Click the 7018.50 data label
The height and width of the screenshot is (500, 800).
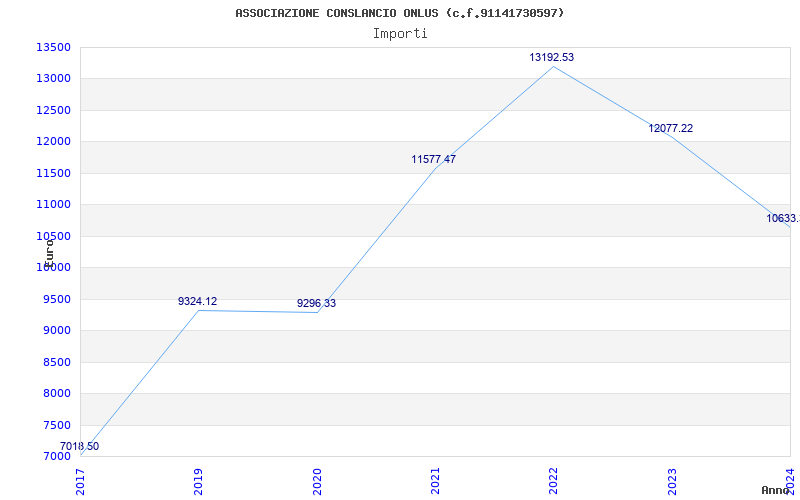(80, 447)
